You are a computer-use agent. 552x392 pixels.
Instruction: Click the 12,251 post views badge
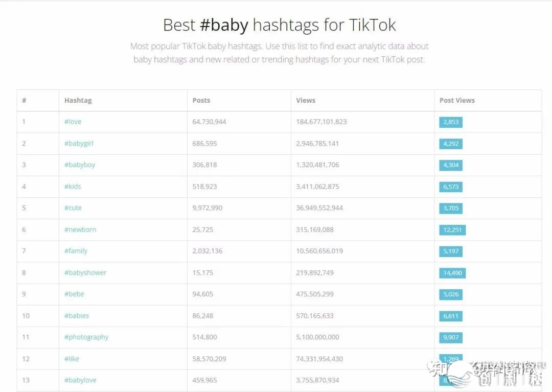[x=452, y=230]
